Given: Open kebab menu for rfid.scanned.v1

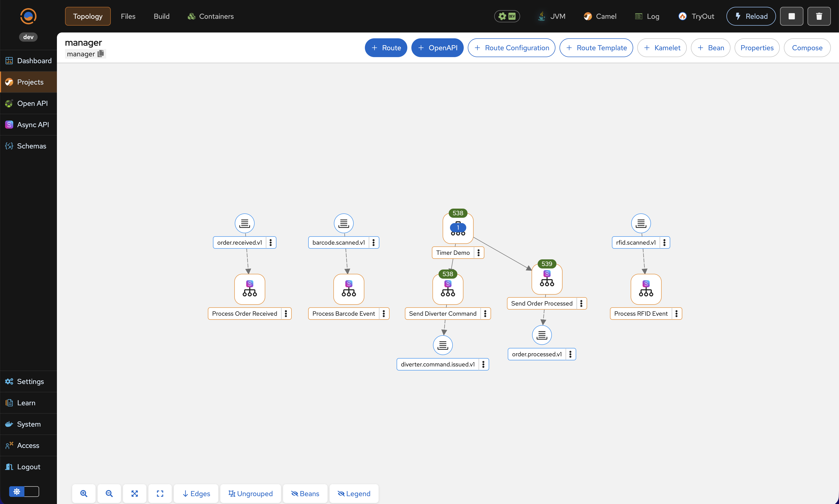Looking at the screenshot, I should coord(664,243).
